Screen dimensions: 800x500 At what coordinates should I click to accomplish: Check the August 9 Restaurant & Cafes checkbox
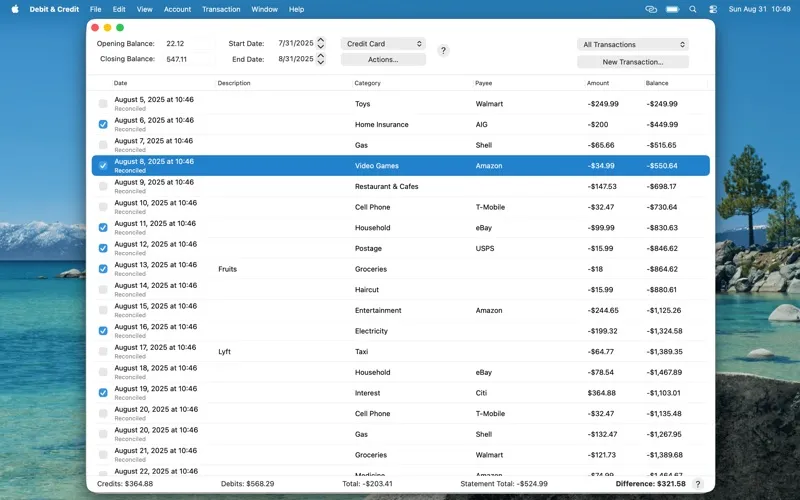pyautogui.click(x=103, y=186)
